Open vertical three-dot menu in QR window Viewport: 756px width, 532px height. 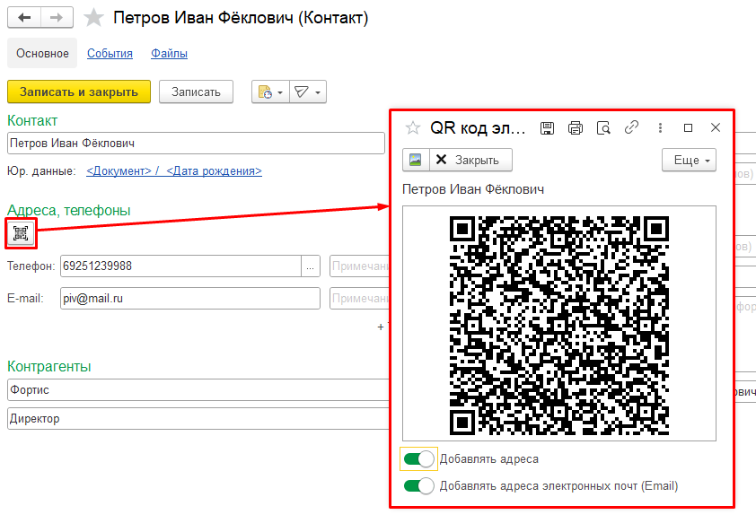point(660,127)
